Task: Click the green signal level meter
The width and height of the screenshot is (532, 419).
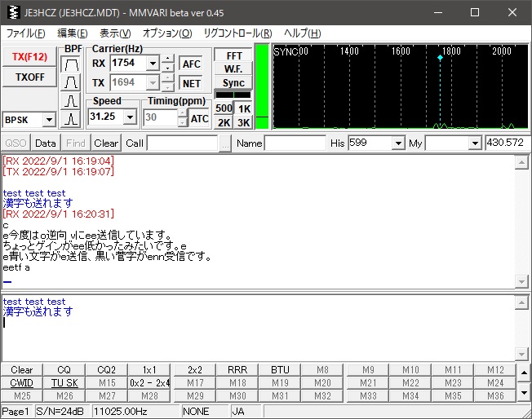Action: point(262,86)
